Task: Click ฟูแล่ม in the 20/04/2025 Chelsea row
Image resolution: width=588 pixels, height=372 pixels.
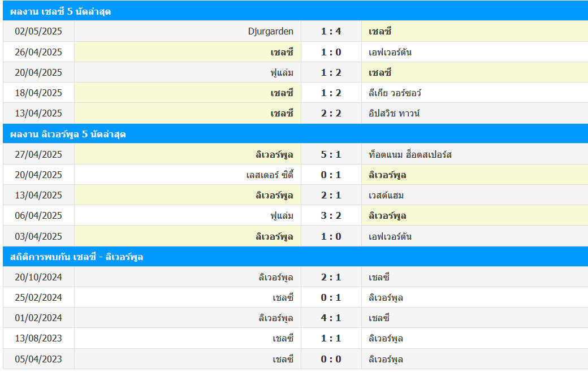Action: point(282,72)
